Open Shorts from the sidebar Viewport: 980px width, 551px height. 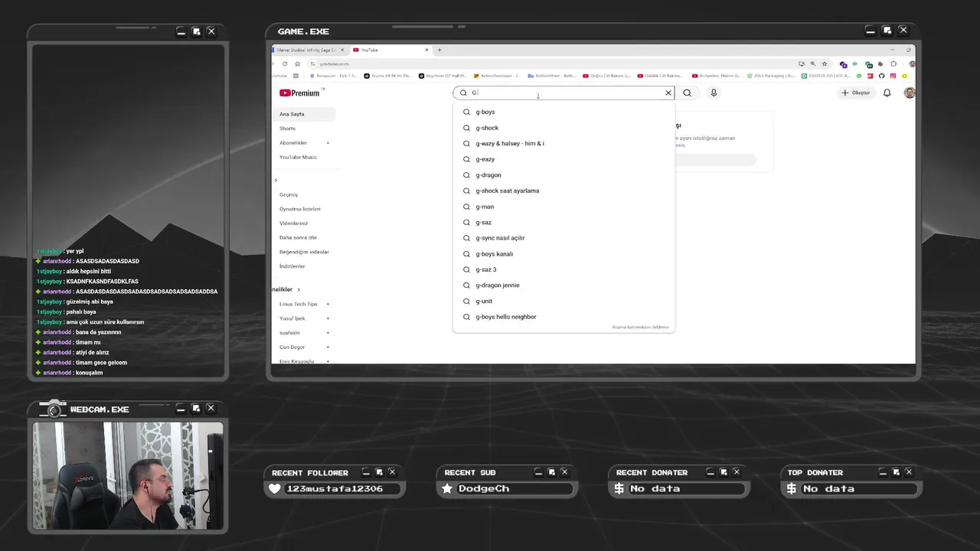tap(287, 129)
